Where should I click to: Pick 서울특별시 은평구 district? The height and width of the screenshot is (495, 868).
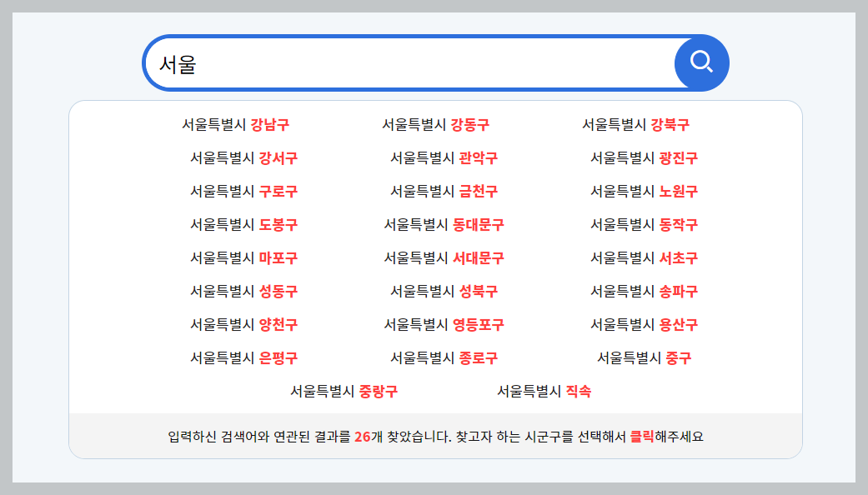click(x=244, y=357)
